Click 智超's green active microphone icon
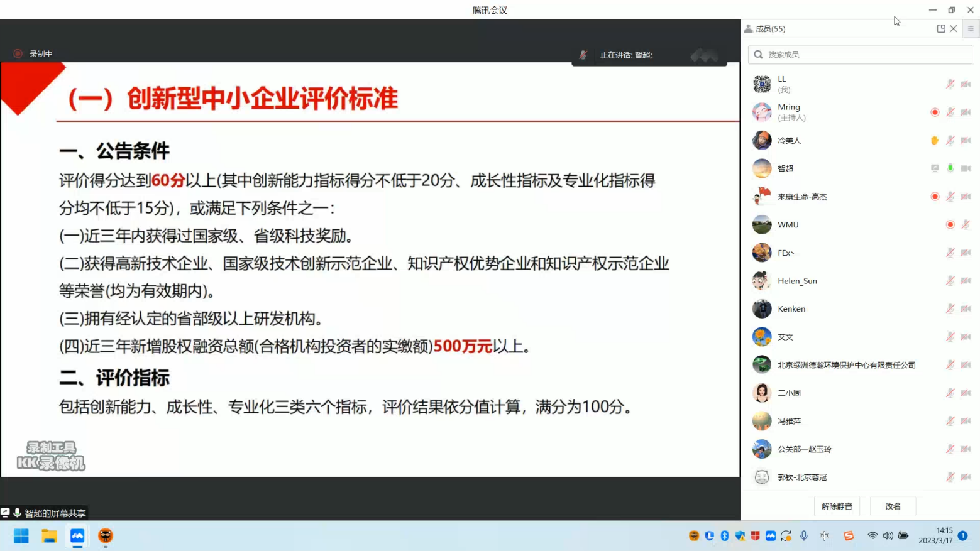 [x=950, y=168]
